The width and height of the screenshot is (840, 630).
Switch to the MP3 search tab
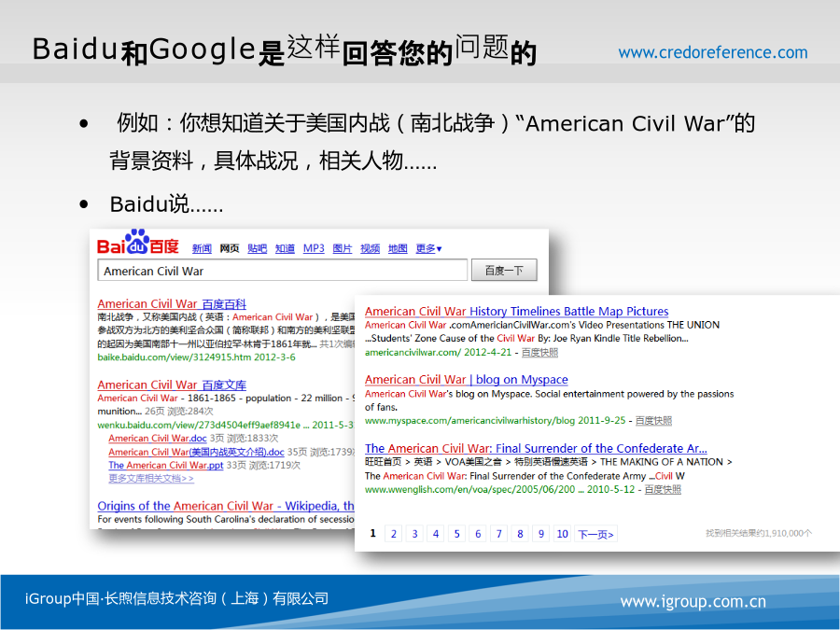[314, 248]
